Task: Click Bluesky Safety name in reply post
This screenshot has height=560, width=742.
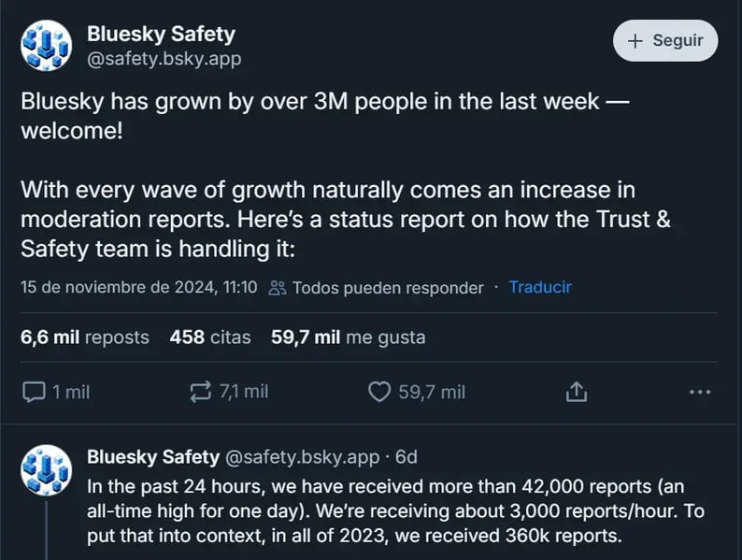Action: 153,457
